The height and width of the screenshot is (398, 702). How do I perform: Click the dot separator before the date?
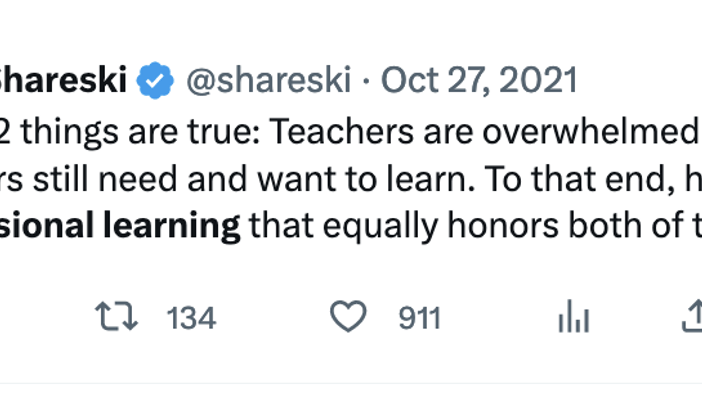[366, 81]
